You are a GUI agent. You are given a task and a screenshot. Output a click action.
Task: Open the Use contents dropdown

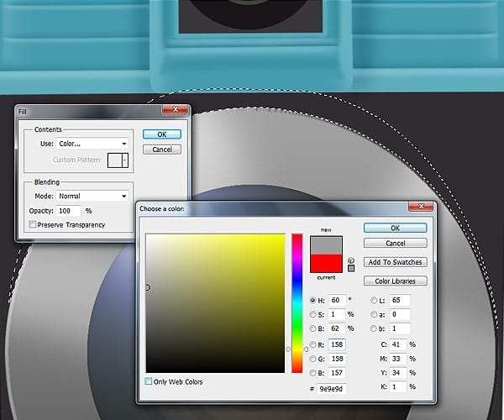[92, 144]
